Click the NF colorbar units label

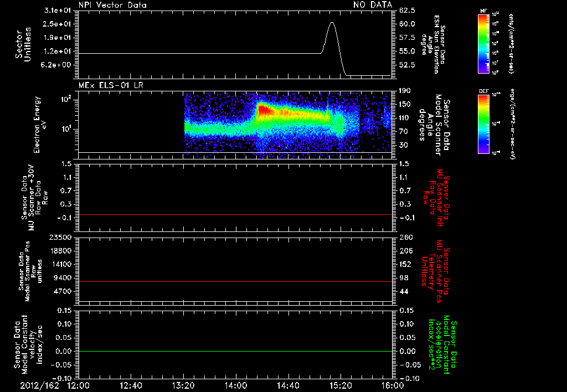511,44
